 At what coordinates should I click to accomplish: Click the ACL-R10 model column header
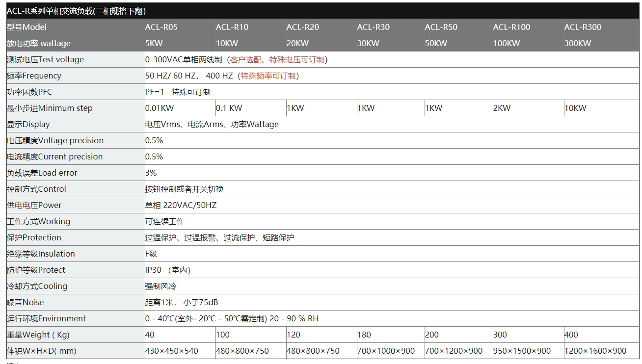232,27
